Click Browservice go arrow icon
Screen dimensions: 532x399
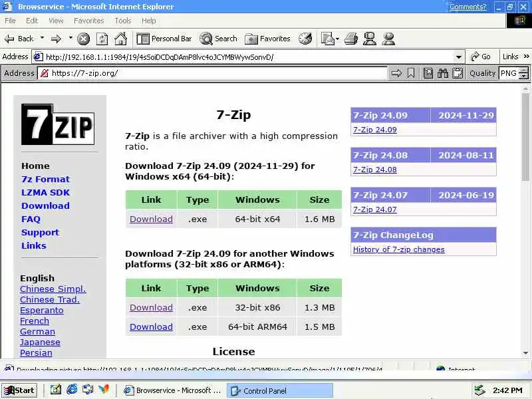click(396, 73)
